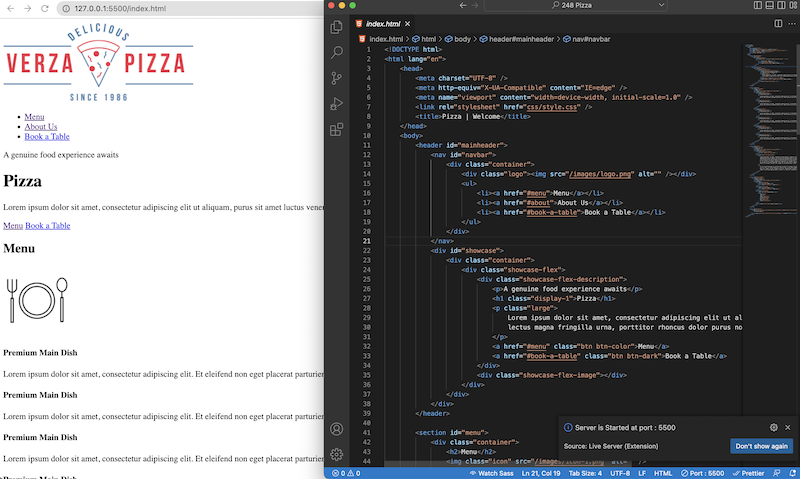
Task: Click the /images/logo.png path in code
Action: click(x=599, y=174)
